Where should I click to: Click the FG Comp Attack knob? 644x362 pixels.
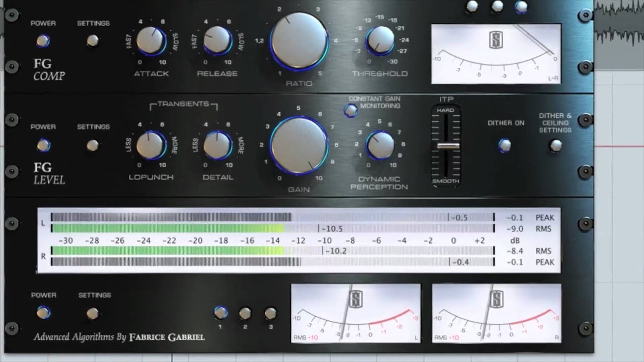pyautogui.click(x=151, y=41)
